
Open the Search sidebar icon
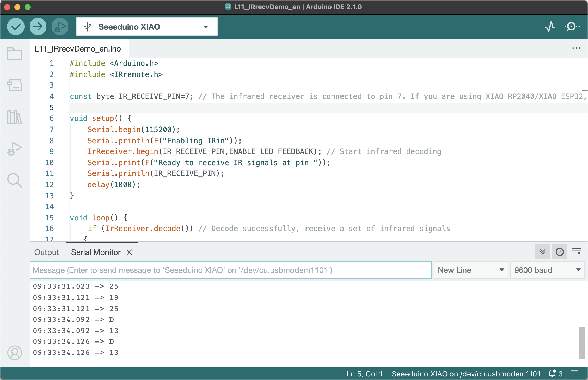(15, 180)
